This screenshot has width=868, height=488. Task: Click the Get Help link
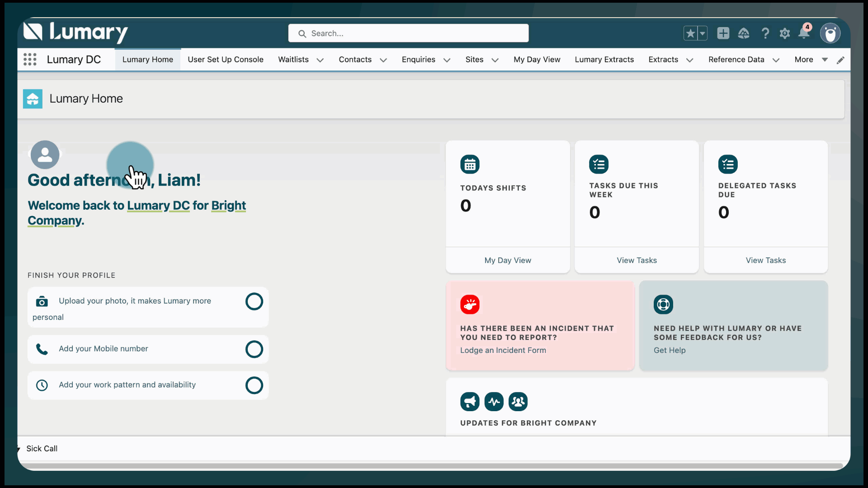pos(670,350)
